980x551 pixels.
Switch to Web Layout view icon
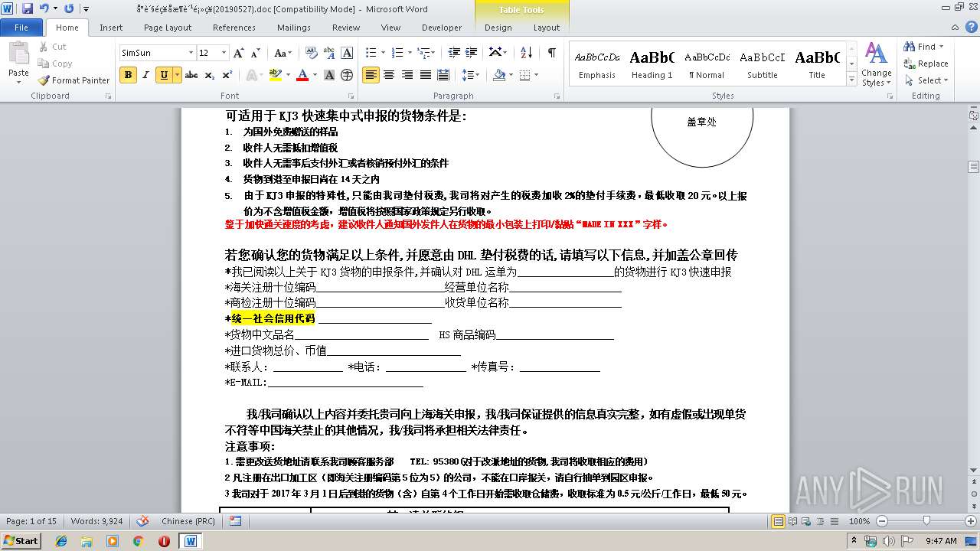click(x=805, y=521)
